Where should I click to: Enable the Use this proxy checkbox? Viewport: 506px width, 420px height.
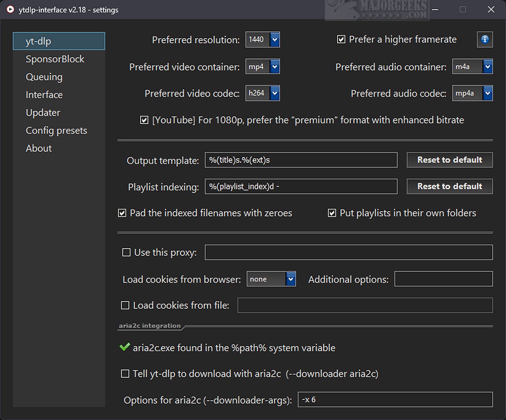[126, 252]
